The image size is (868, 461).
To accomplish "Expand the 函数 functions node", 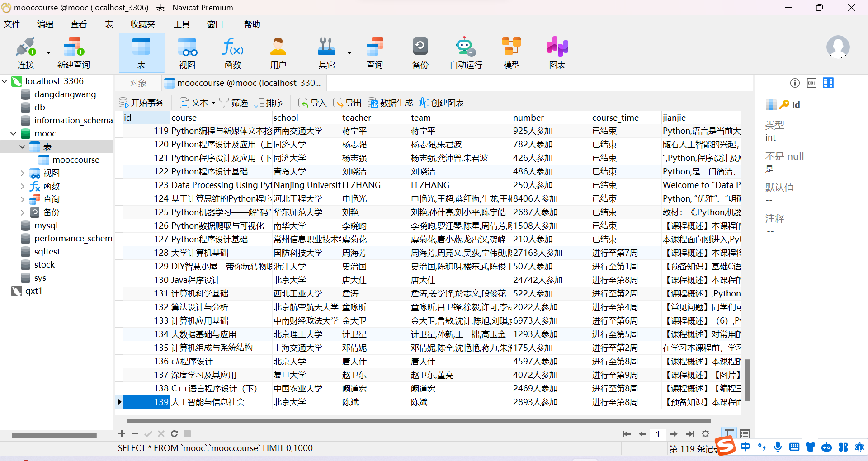I will point(22,186).
